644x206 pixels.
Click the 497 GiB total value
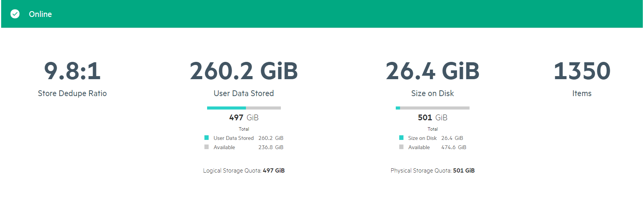(x=244, y=118)
